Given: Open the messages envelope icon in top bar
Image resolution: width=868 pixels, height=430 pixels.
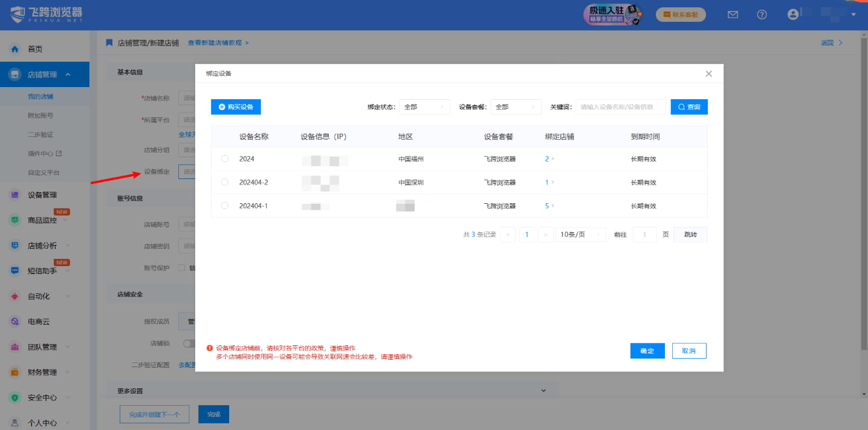Looking at the screenshot, I should coord(732,14).
